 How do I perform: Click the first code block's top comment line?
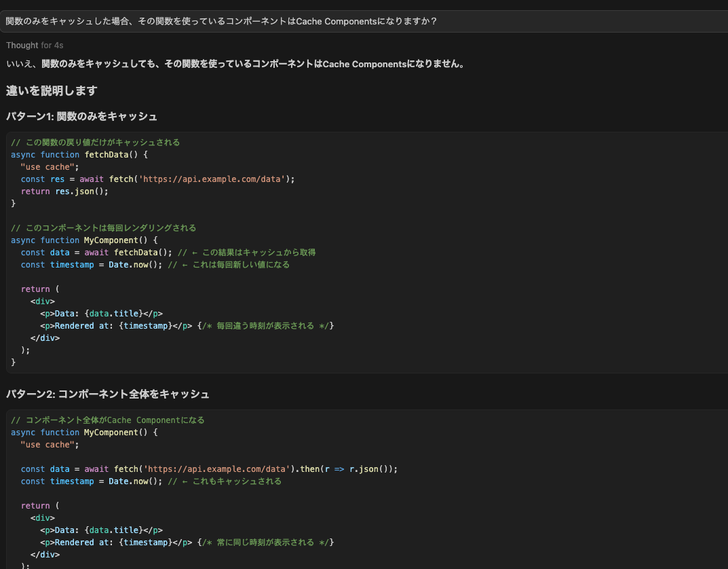click(96, 143)
